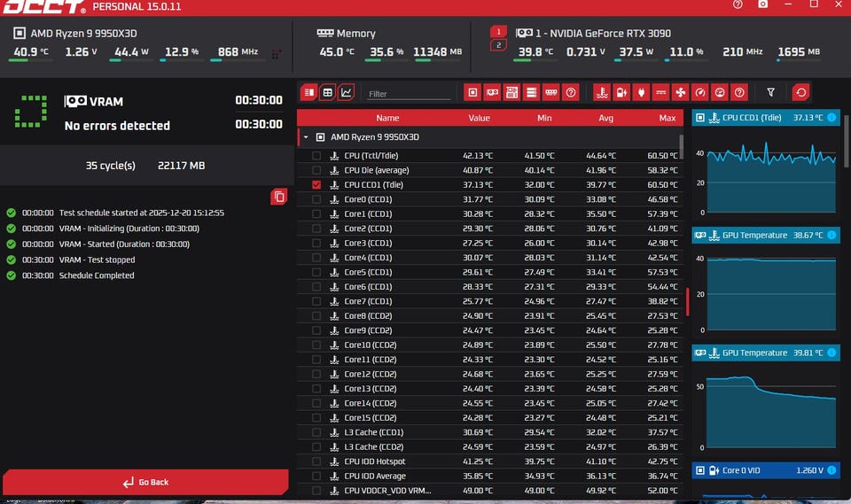Click the info icon on the GPU Temperature 39.81 °C graph
The image size is (851, 504).
click(831, 353)
